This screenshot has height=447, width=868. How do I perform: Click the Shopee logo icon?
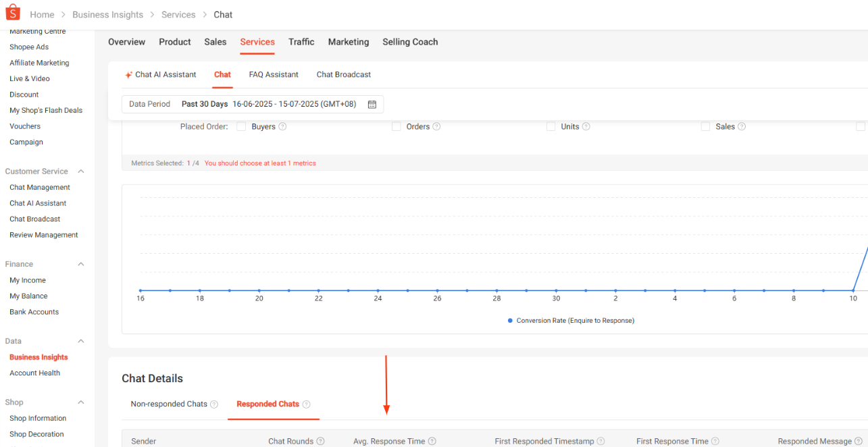pyautogui.click(x=13, y=13)
